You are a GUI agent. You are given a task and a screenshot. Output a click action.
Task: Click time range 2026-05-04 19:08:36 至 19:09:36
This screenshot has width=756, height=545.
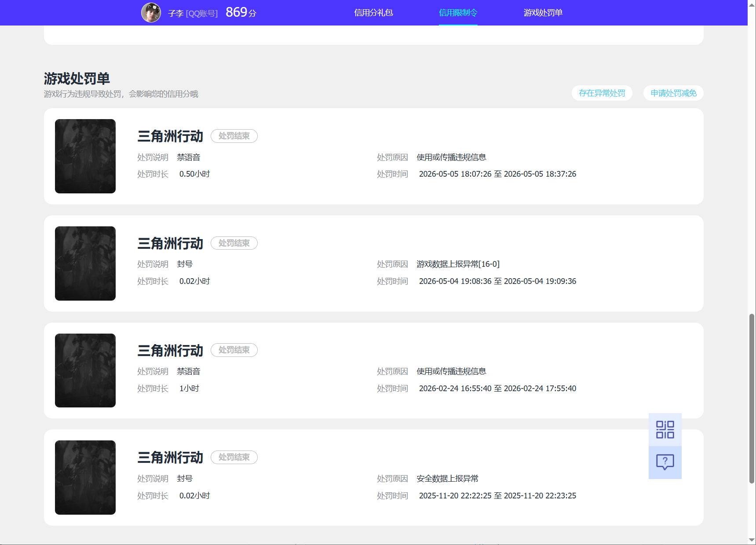pos(497,281)
